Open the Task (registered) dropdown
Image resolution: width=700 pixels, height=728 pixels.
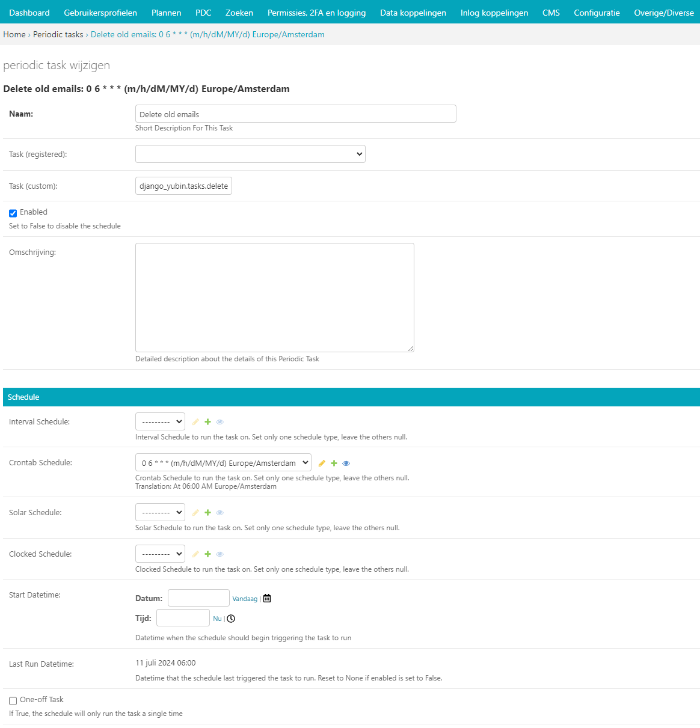coord(250,154)
